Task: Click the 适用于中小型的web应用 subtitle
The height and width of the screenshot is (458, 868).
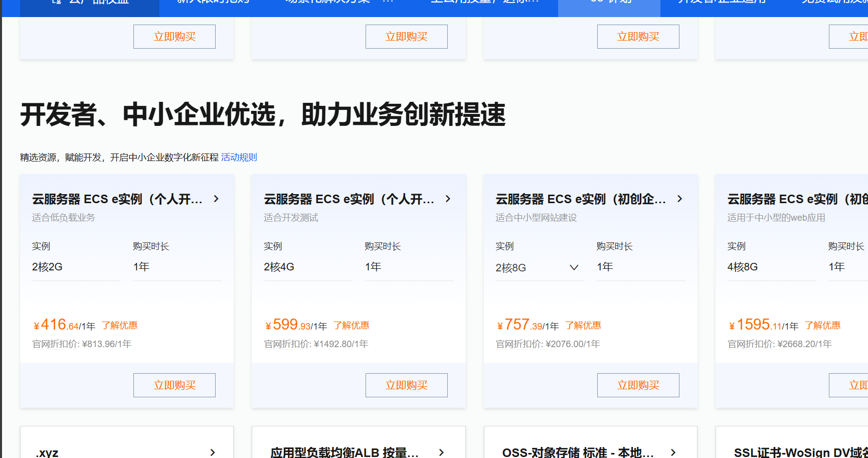Action: point(776,218)
